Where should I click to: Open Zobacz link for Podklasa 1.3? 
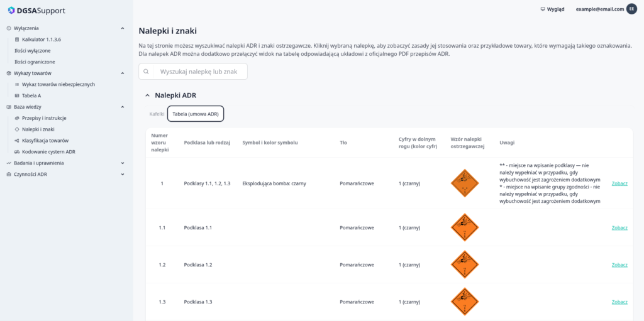pos(619,302)
